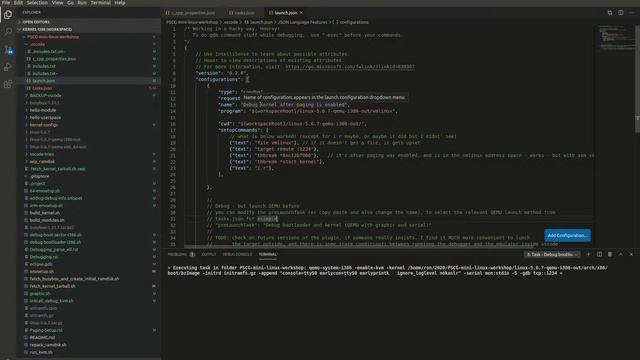Open the Source Control view
This screenshot has height=360, width=640.
(x=8, y=49)
